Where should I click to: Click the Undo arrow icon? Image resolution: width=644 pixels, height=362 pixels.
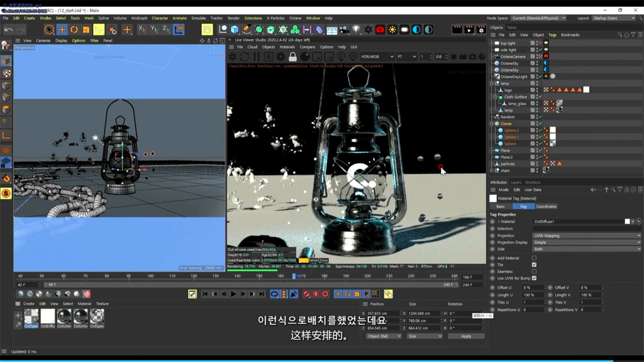click(x=8, y=30)
